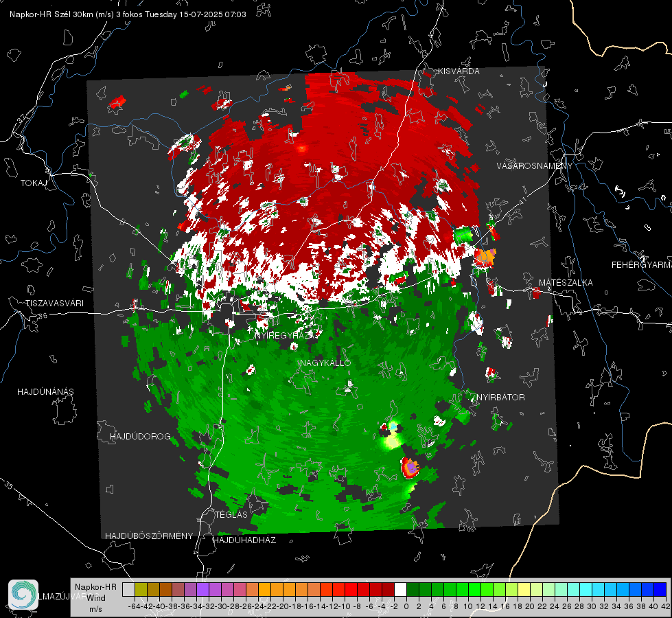Pick the white swatch between -2 and 0
This screenshot has width=672, height=618.
[x=400, y=589]
